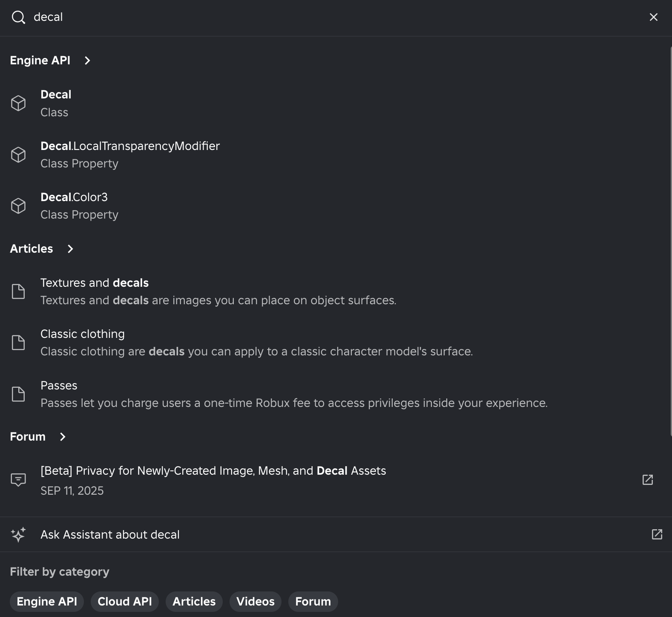
Task: Filter by Engine API category chip
Action: pyautogui.click(x=47, y=602)
